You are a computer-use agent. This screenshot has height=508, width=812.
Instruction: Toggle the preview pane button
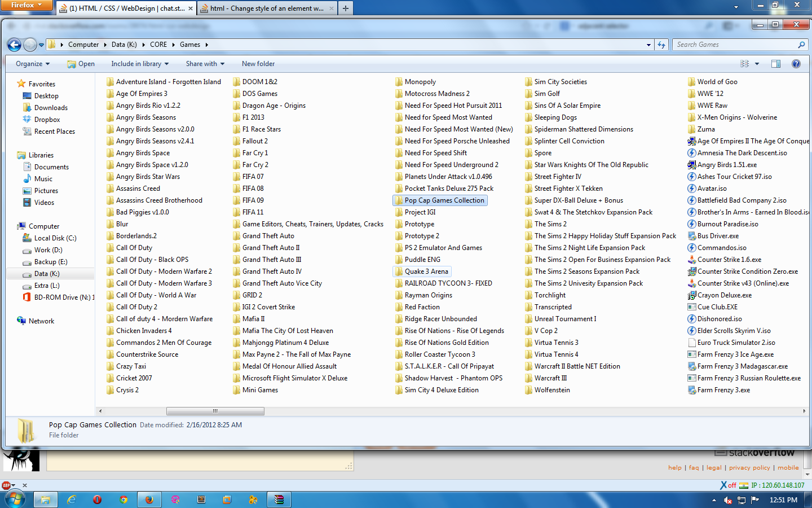(776, 64)
